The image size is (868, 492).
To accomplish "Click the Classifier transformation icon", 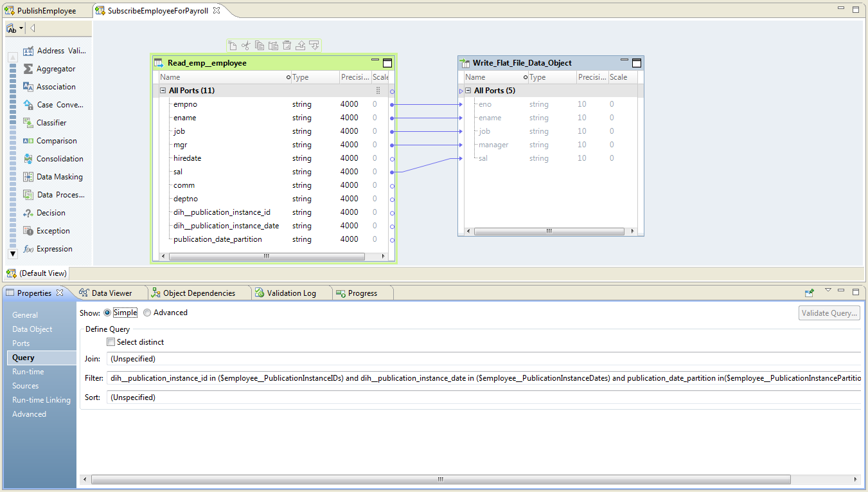I will (x=28, y=123).
